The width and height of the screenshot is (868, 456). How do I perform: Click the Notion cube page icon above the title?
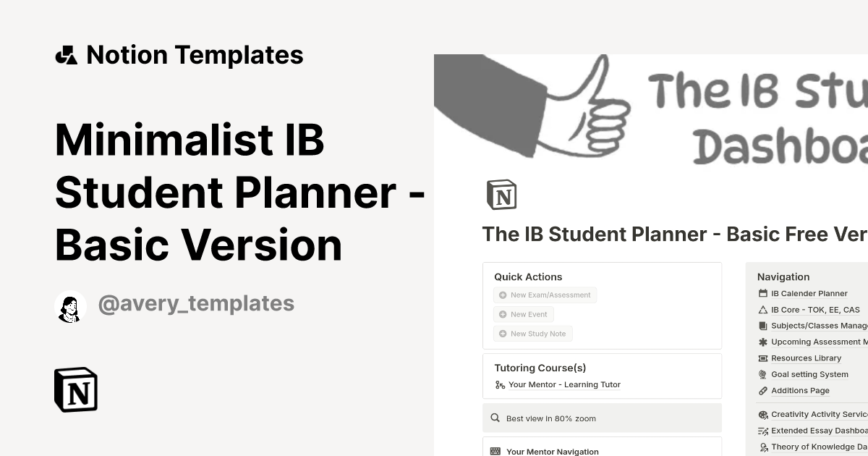502,194
